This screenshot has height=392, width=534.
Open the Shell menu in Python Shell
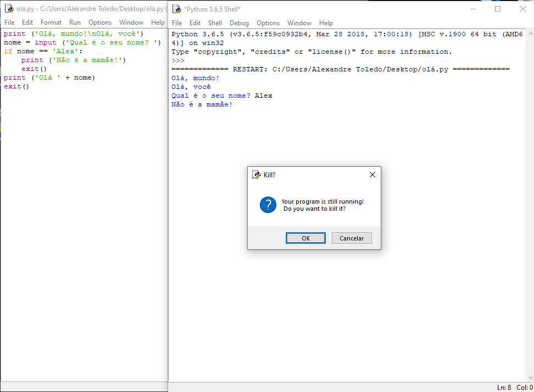coord(215,23)
